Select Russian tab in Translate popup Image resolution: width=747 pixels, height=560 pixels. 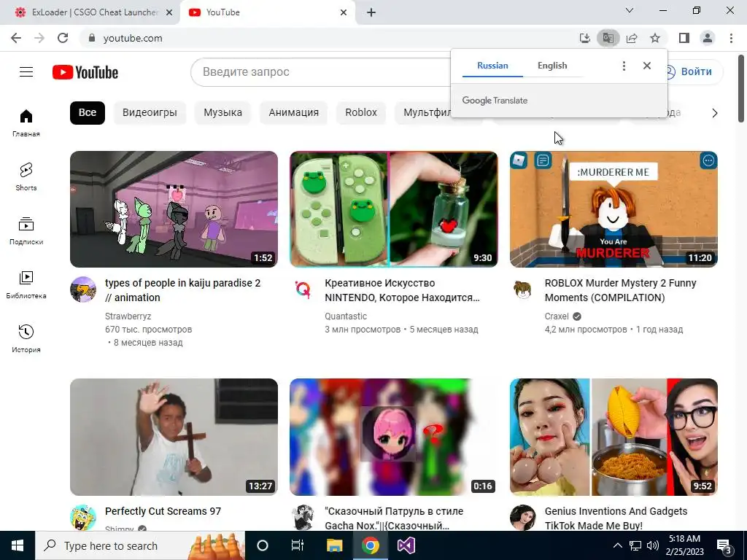pyautogui.click(x=492, y=66)
